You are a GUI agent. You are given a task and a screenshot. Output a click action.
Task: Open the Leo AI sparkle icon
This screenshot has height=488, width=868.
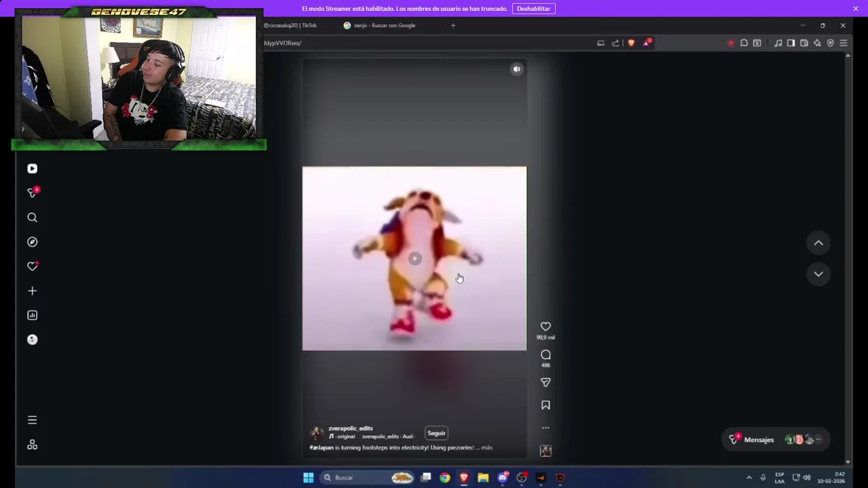pyautogui.click(x=817, y=43)
